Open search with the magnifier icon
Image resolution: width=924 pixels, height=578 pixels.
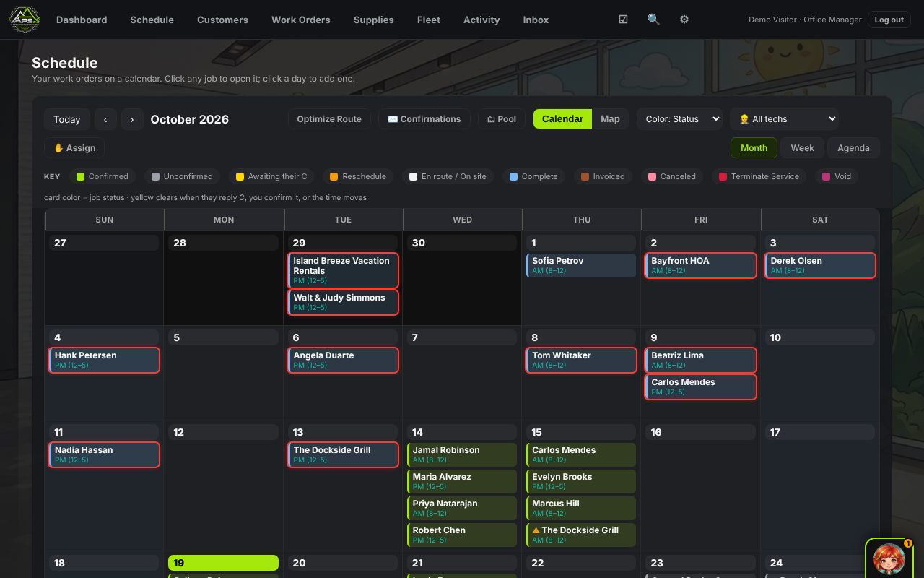point(653,20)
